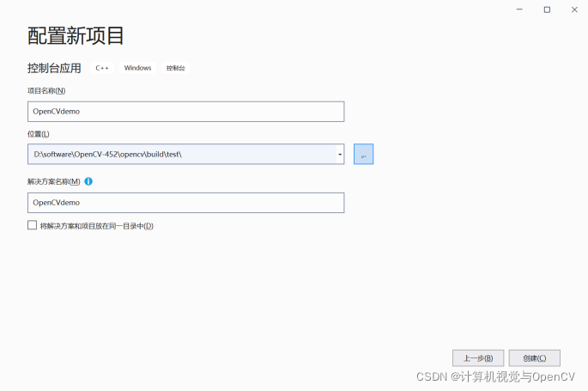
Task: Close the configuration window
Action: [x=574, y=9]
